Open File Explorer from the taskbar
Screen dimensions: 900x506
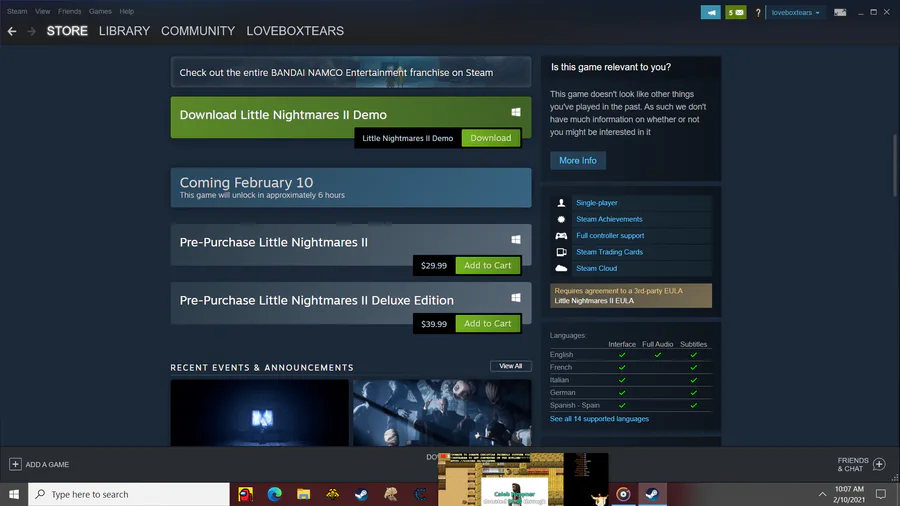coord(304,494)
